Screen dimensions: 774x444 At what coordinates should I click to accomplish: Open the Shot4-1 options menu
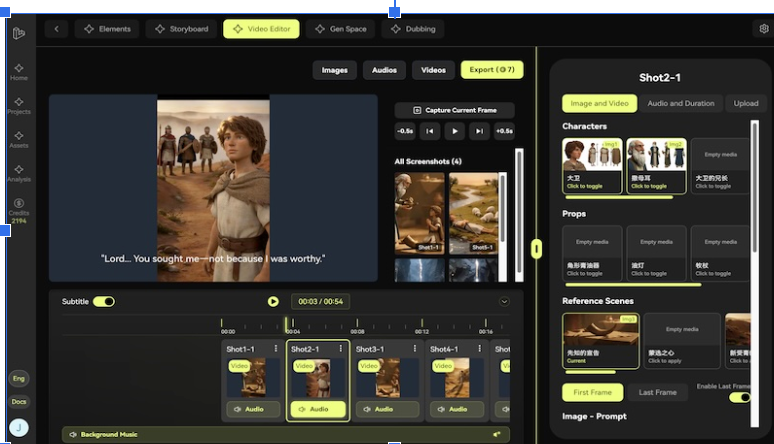click(x=479, y=349)
